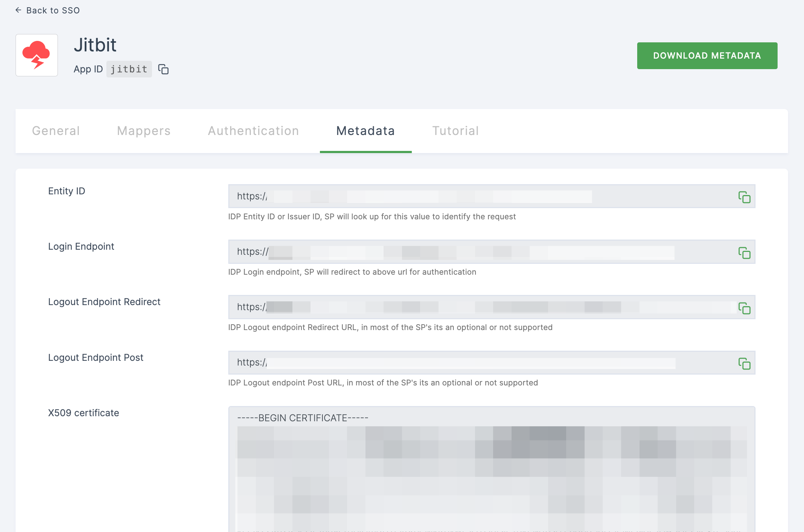The width and height of the screenshot is (804, 532).
Task: Click the '-----BEGIN CERTIFICATE-----' line
Action: pyautogui.click(x=302, y=418)
